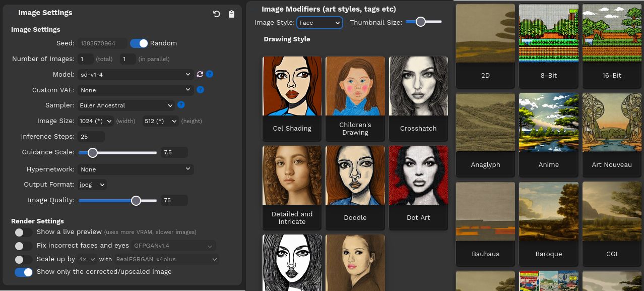Open the RealESRGAN_x4plus upscaler dropdown
Viewport: 644px width, 291px height.
coord(166,259)
